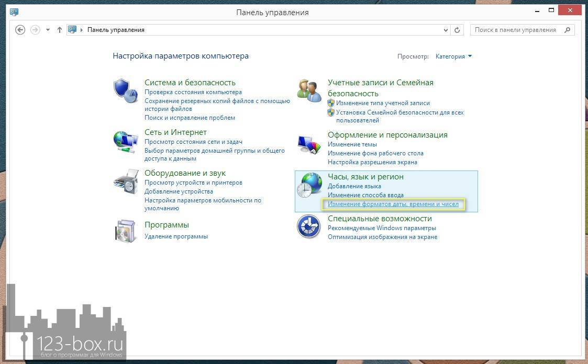Click Добавление устройства link

pos(179,191)
